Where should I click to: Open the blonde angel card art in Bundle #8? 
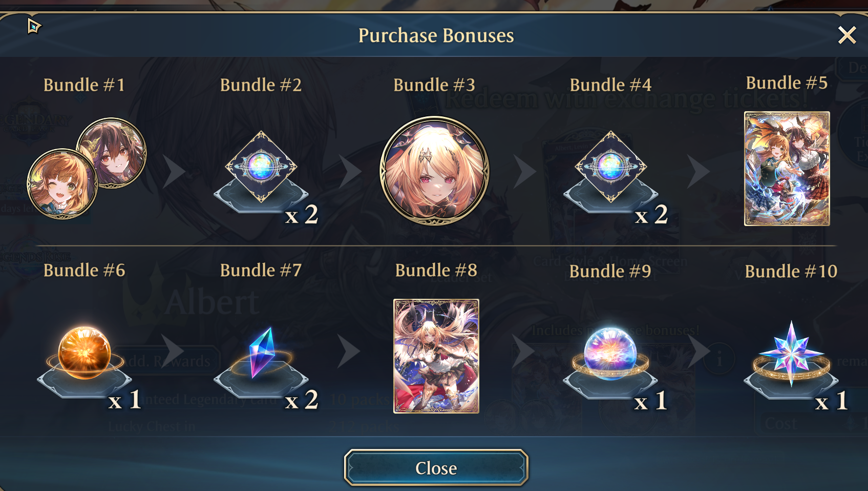coord(436,356)
